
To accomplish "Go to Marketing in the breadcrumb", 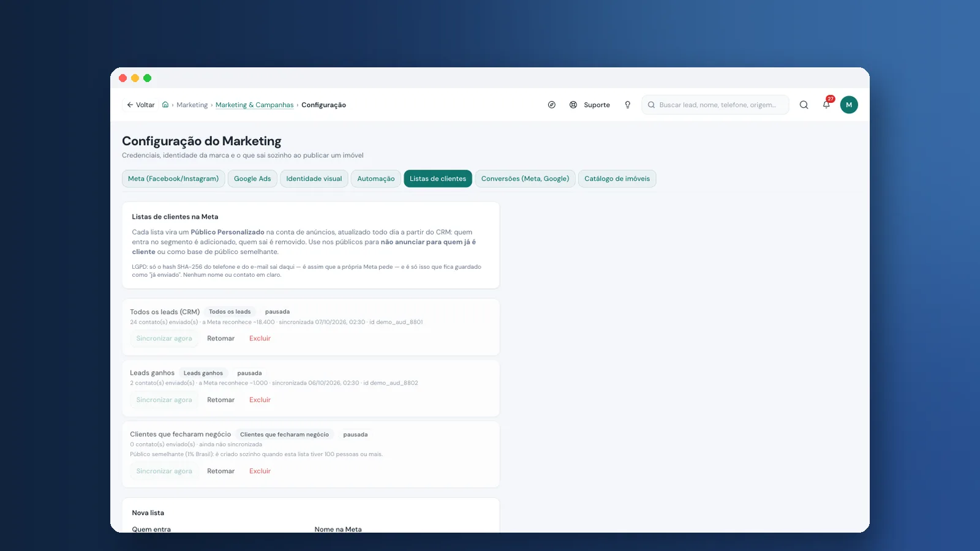I will pos(192,105).
